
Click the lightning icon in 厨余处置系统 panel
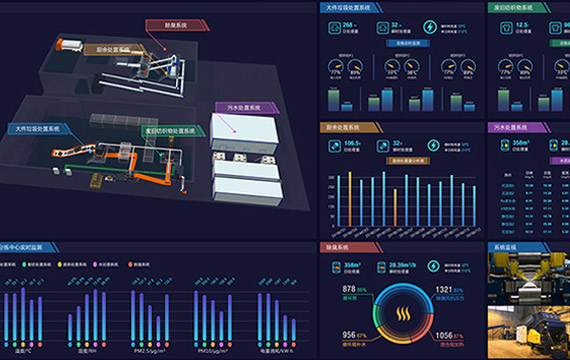pos(433,145)
